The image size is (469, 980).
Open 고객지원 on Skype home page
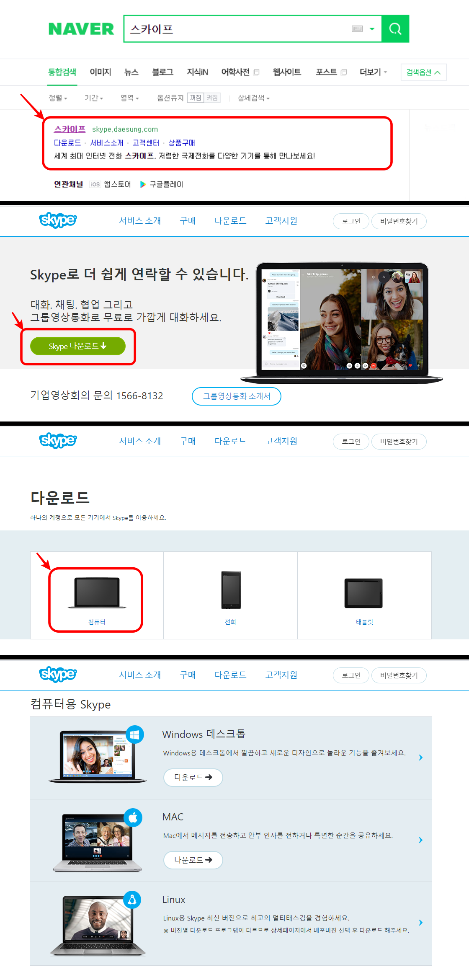coord(281,221)
